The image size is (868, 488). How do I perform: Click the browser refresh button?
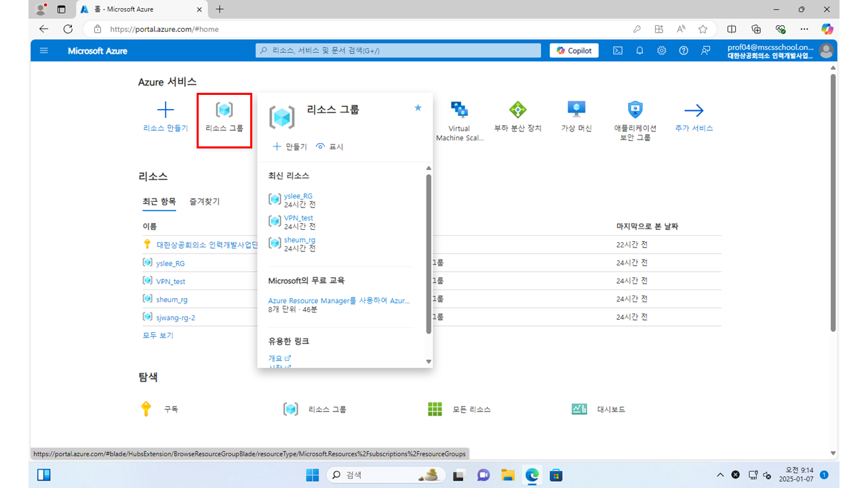[68, 29]
